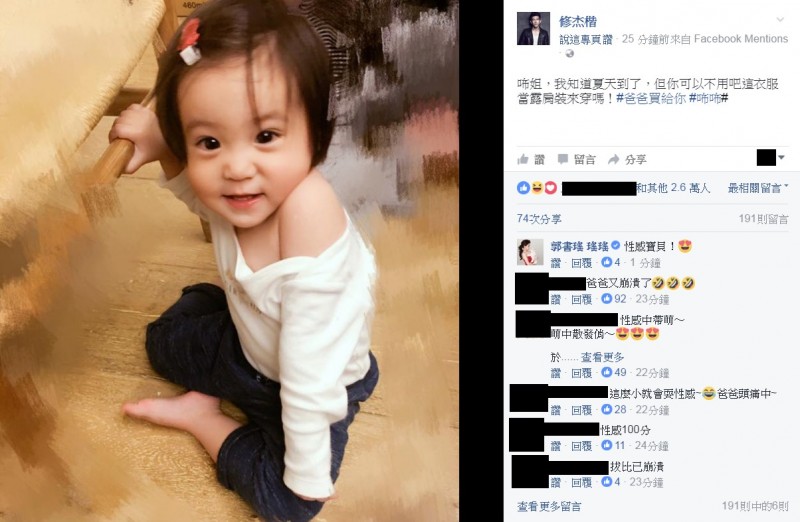800x522 pixels.
Task: Click the comment bubble icon for 留言
Action: 563,159
